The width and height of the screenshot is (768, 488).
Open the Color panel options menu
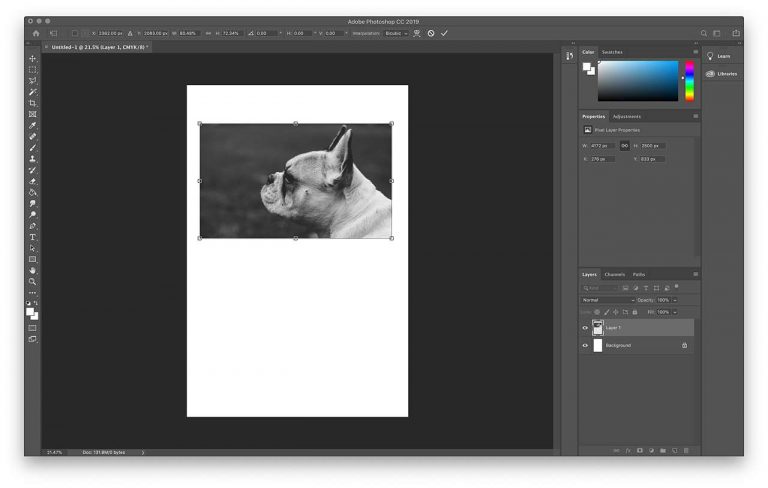696,51
